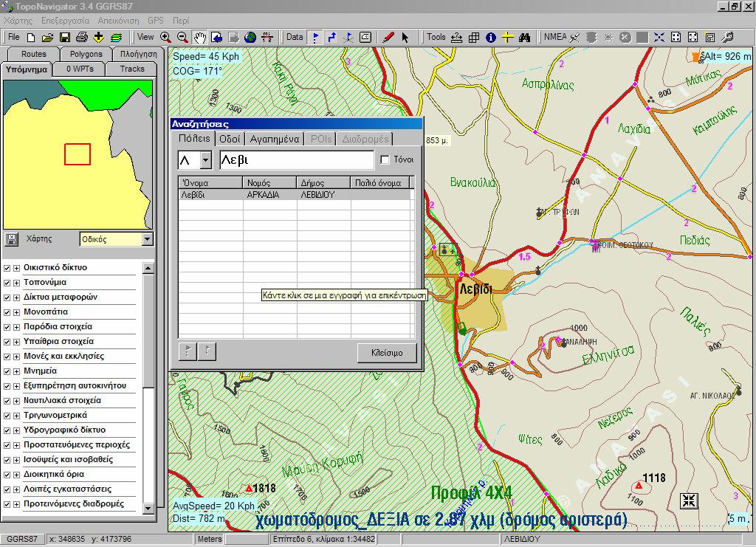756x547 pixels.
Task: Disable the Μνημεία layer checkbox
Action: (x=7, y=371)
